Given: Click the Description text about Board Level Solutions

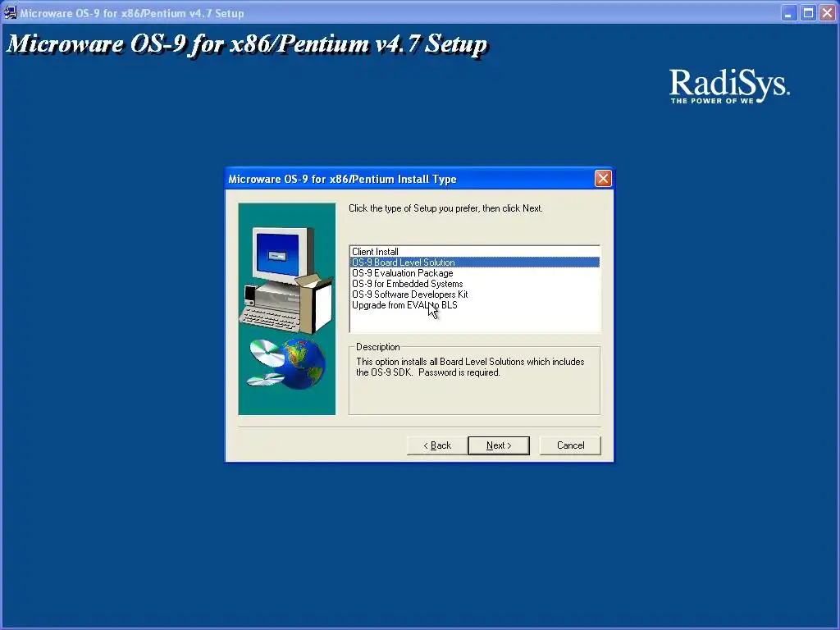Looking at the screenshot, I should (470, 367).
